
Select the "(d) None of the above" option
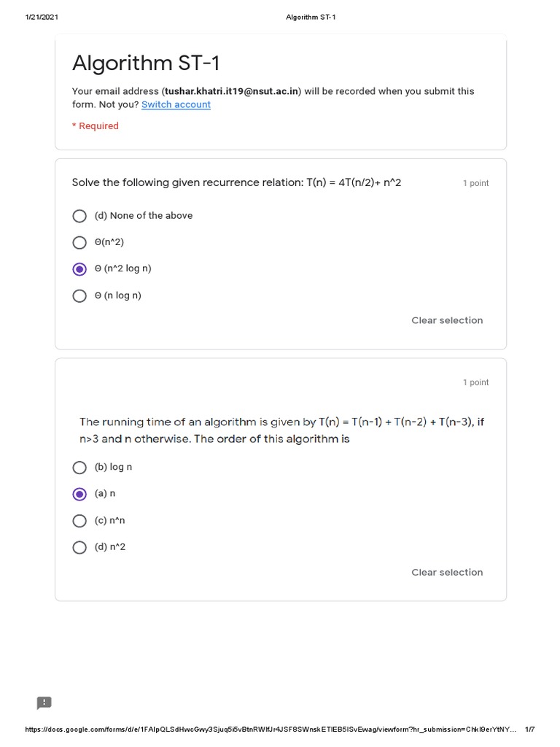[79, 216]
